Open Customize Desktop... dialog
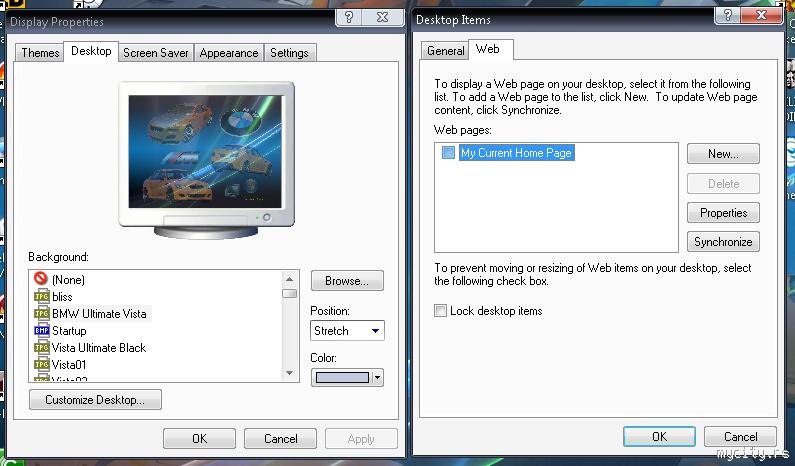795x466 pixels. point(95,400)
